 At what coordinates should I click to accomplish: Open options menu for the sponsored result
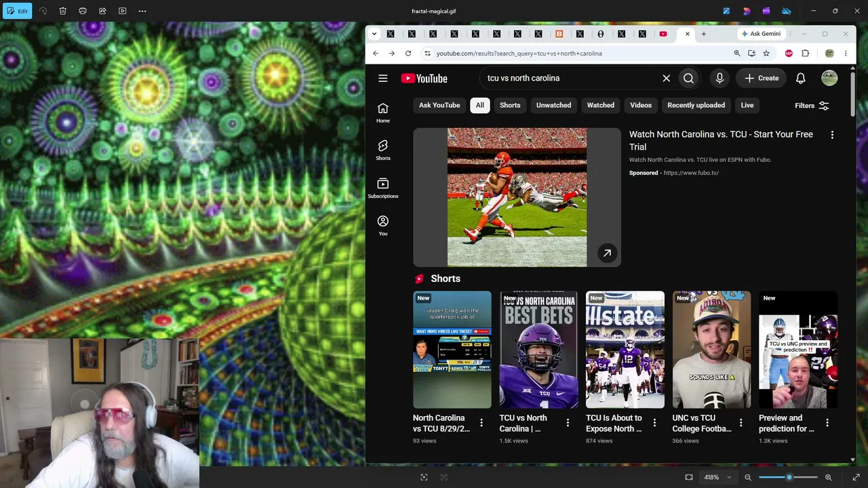(832, 135)
